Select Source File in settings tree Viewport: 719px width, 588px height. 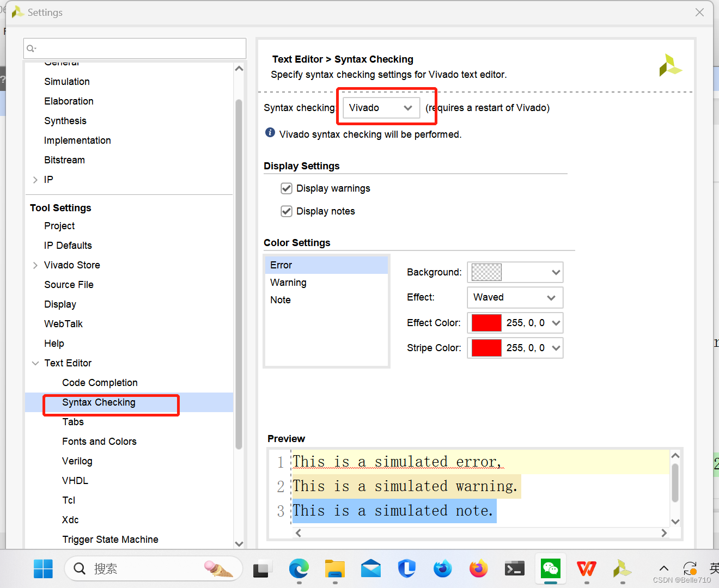click(x=69, y=285)
